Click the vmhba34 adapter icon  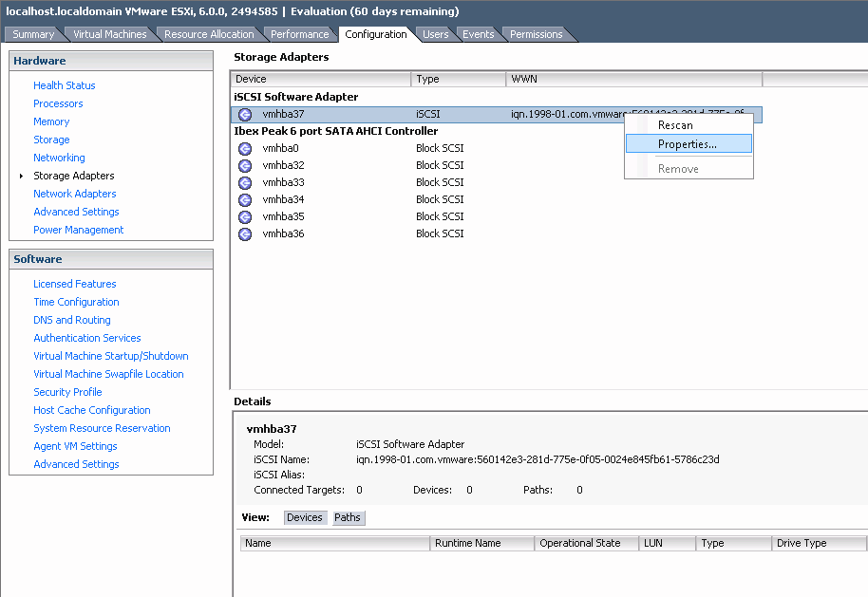click(244, 199)
